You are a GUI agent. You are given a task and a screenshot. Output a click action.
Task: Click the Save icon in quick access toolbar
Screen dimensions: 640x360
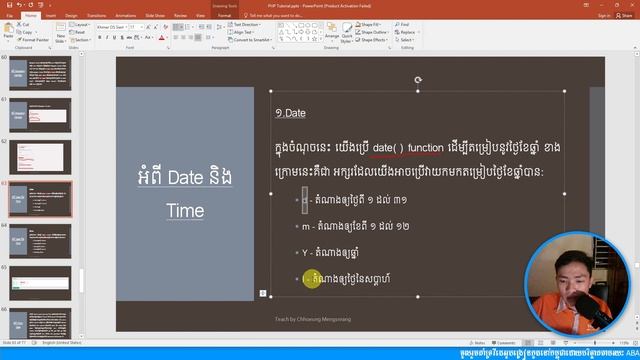9,5
